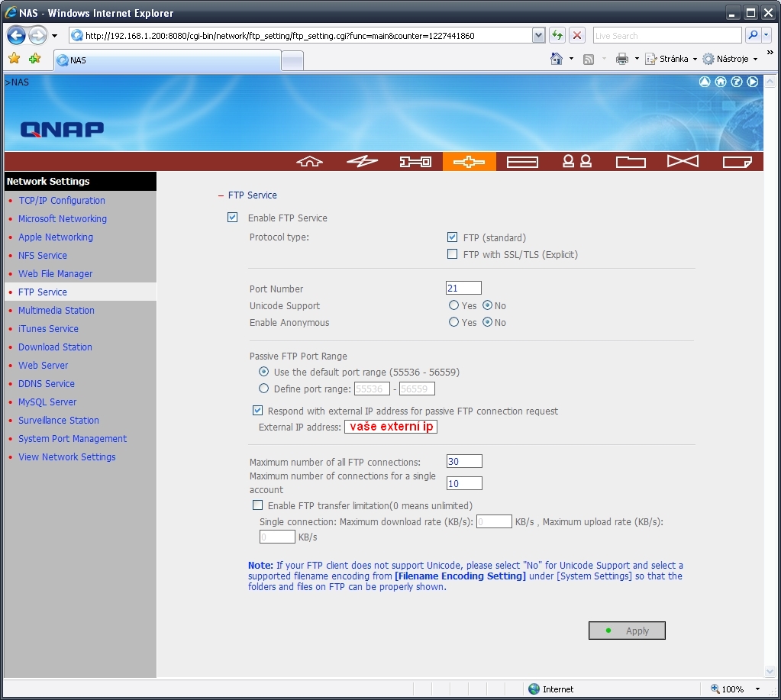Open the last navigation bar icon

pyautogui.click(x=737, y=162)
